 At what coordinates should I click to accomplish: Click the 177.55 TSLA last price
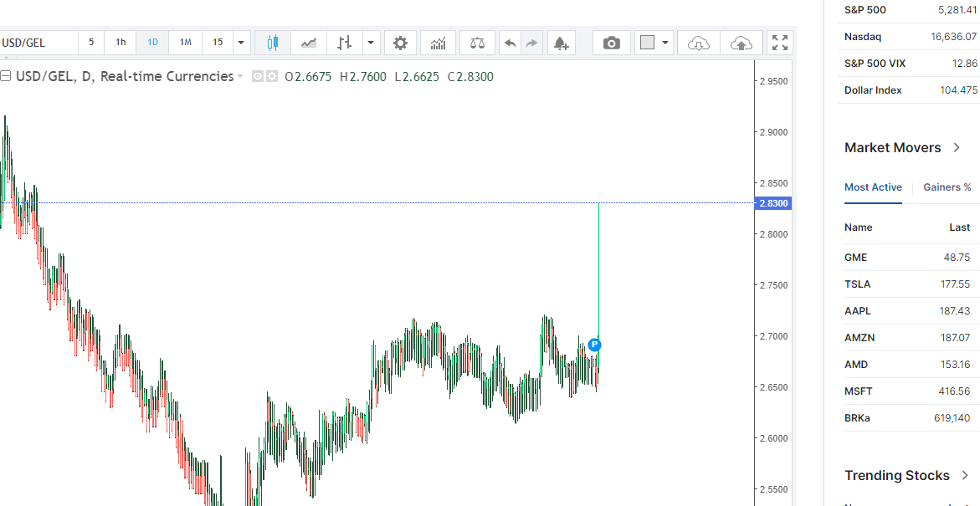pyautogui.click(x=955, y=284)
